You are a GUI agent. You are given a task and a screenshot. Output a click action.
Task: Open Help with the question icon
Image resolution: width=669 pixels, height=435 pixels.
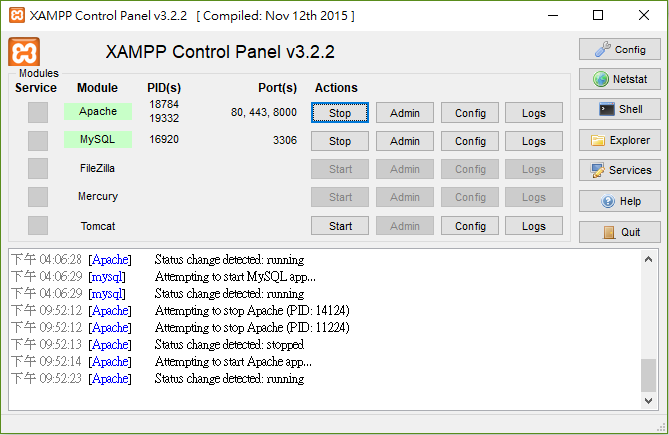(x=620, y=201)
